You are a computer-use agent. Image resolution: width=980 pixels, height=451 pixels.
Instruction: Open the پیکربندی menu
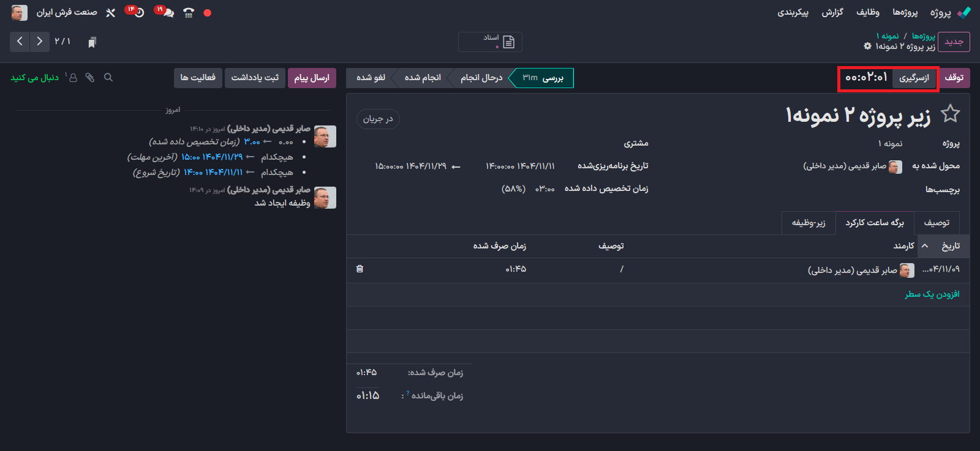pyautogui.click(x=793, y=12)
